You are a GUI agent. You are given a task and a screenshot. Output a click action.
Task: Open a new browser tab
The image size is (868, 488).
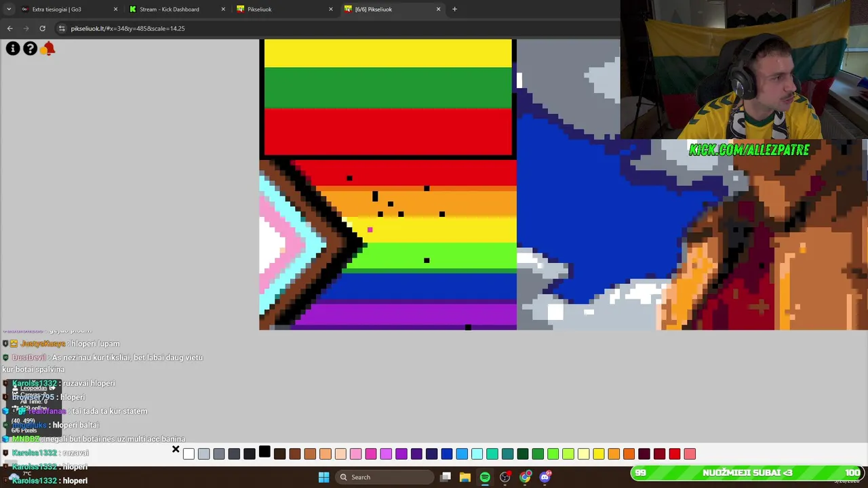pyautogui.click(x=454, y=9)
